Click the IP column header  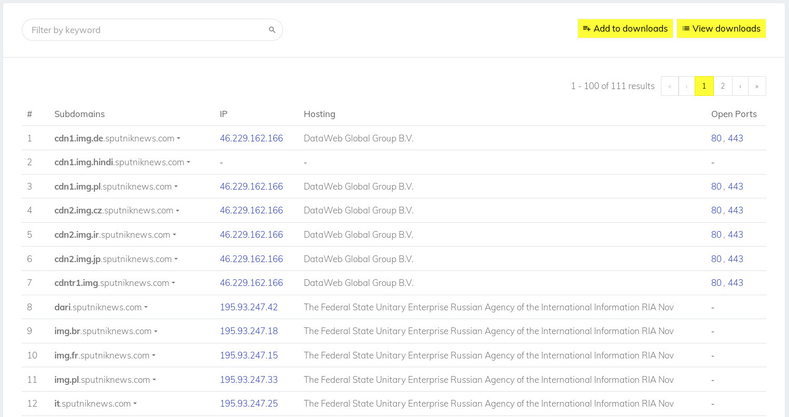223,114
